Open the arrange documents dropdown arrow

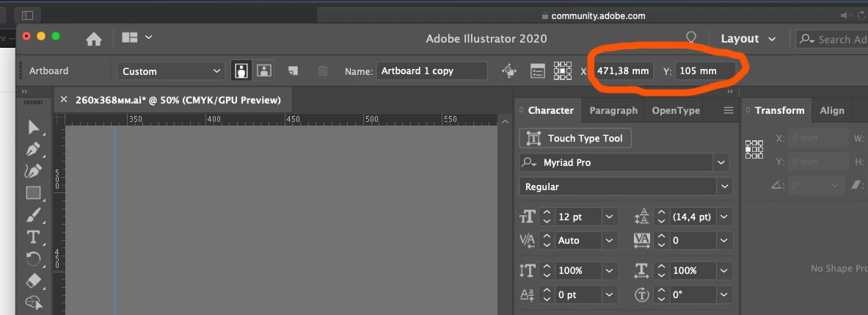[x=148, y=37]
